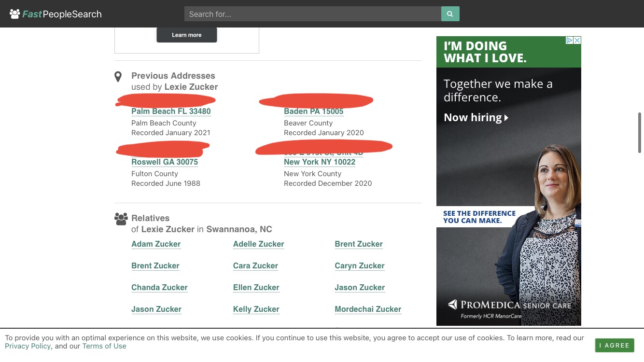This screenshot has width=644, height=362.
Task: Click the 'Previous Addresses' heading
Action: (173, 76)
